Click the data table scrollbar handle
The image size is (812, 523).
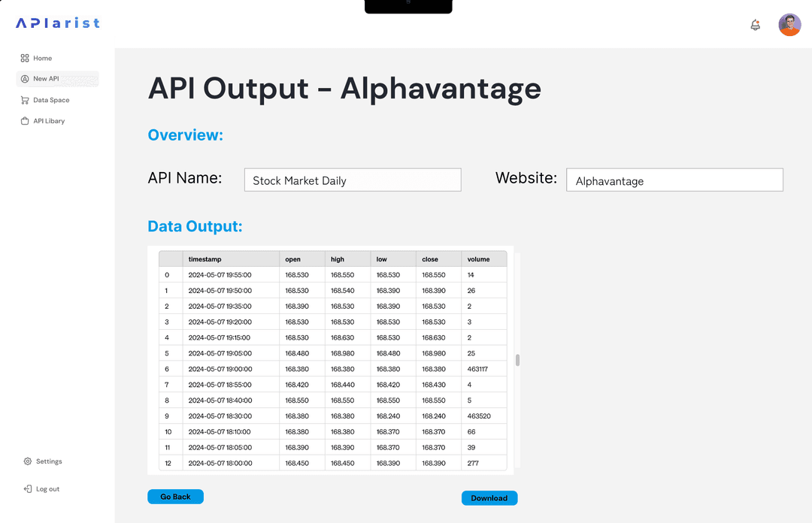pyautogui.click(x=517, y=360)
